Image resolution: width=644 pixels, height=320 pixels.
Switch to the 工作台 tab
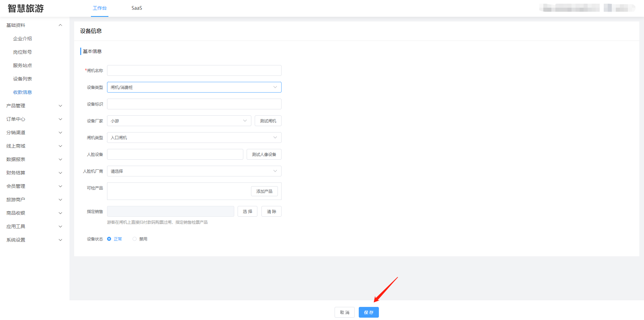[x=100, y=8]
